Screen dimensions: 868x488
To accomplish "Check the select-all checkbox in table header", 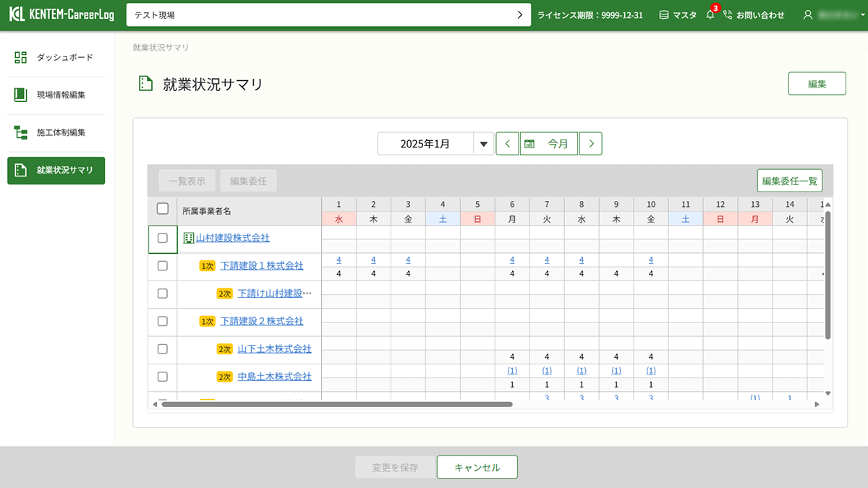I will pos(163,208).
